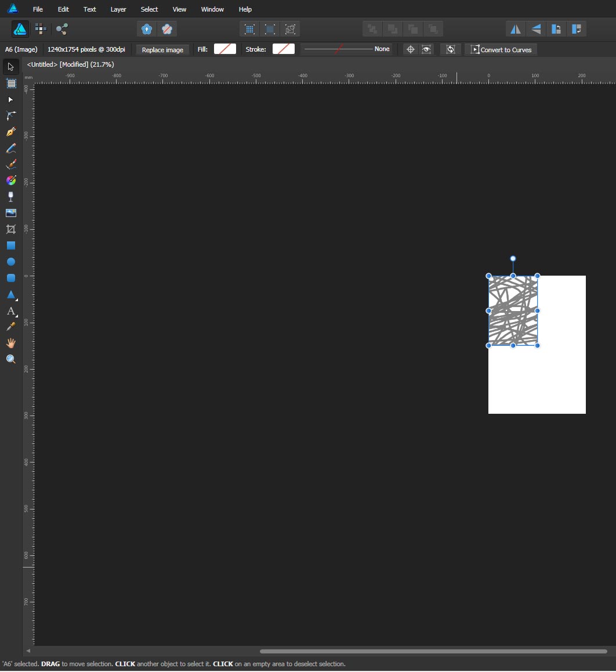The image size is (616, 672).
Task: Open the Window menu
Action: [212, 9]
